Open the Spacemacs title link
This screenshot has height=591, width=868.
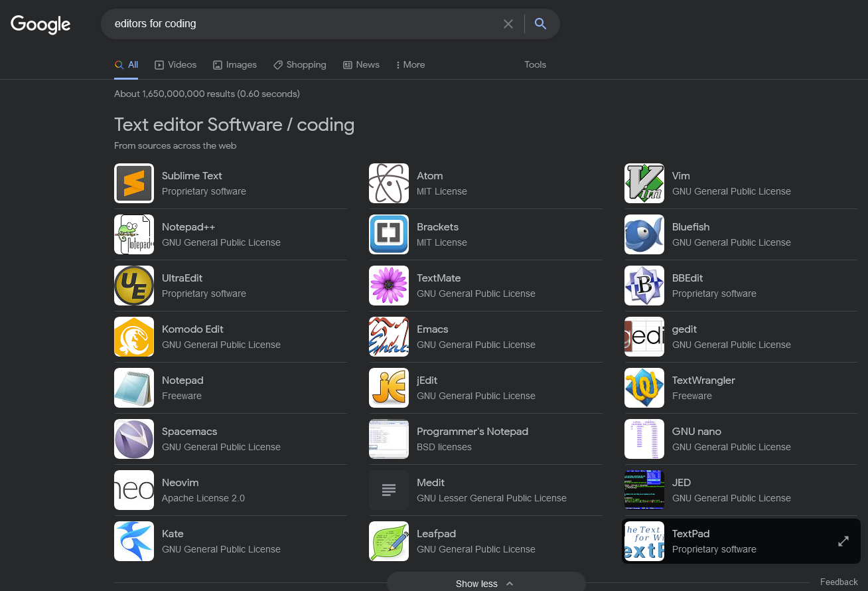(x=189, y=432)
